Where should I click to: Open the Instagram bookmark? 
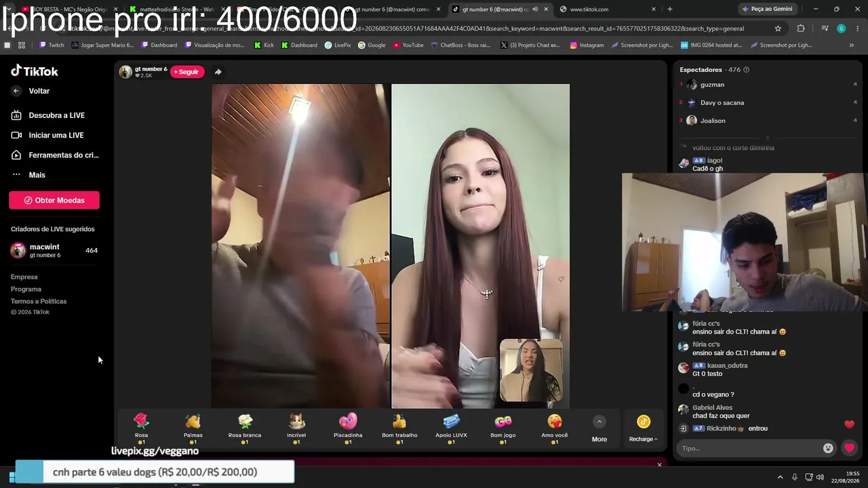(587, 45)
